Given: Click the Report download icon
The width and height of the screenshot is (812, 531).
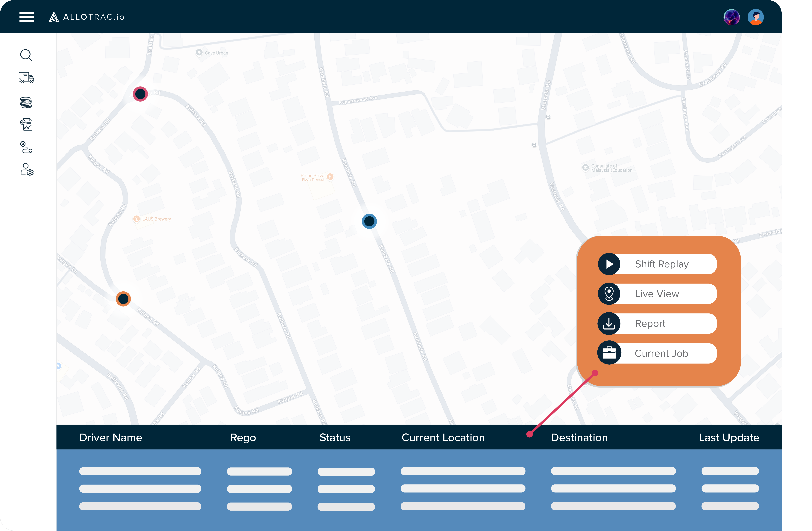Looking at the screenshot, I should click(x=609, y=324).
